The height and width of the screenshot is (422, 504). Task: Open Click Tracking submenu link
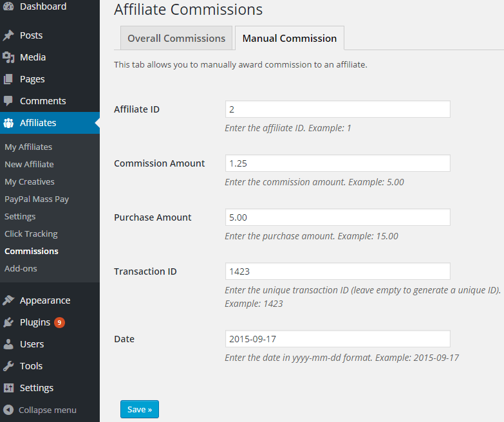[x=31, y=234]
